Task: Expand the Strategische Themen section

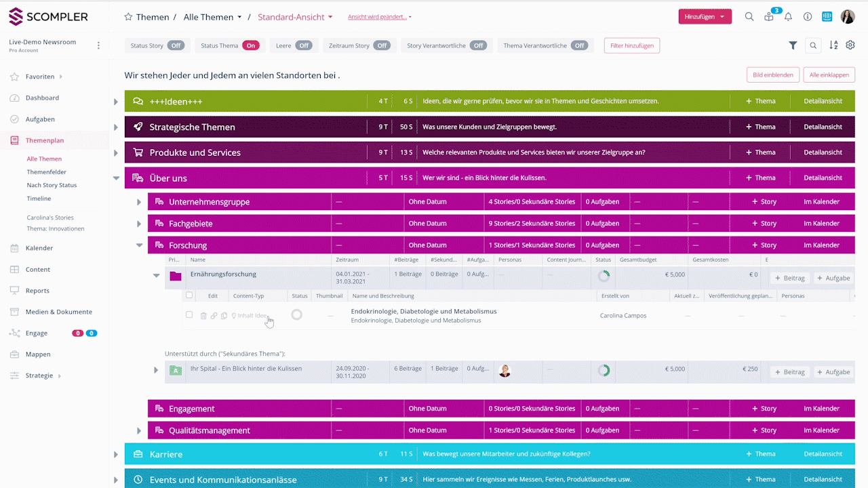Action: pyautogui.click(x=116, y=127)
